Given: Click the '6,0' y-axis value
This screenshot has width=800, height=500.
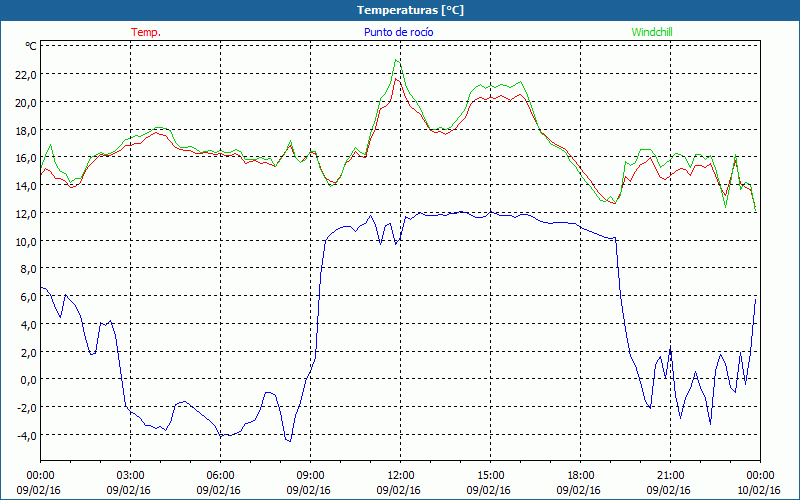Looking at the screenshot, I should [29, 297].
